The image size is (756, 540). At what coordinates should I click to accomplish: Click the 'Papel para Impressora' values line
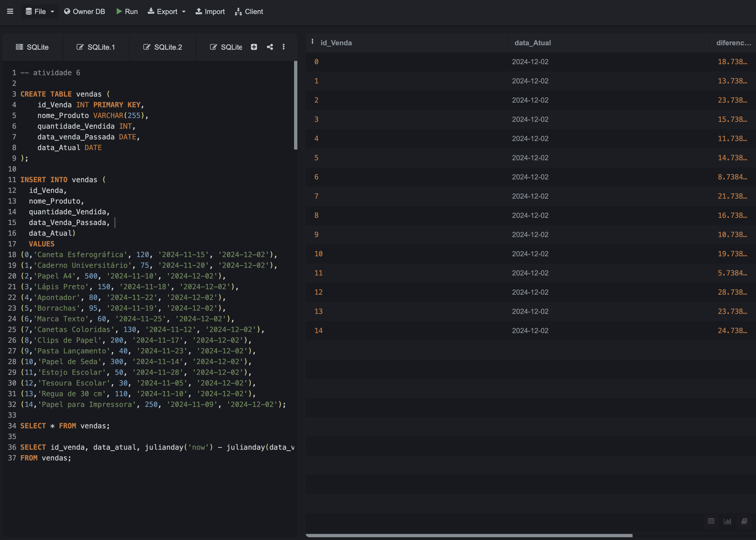(x=153, y=404)
